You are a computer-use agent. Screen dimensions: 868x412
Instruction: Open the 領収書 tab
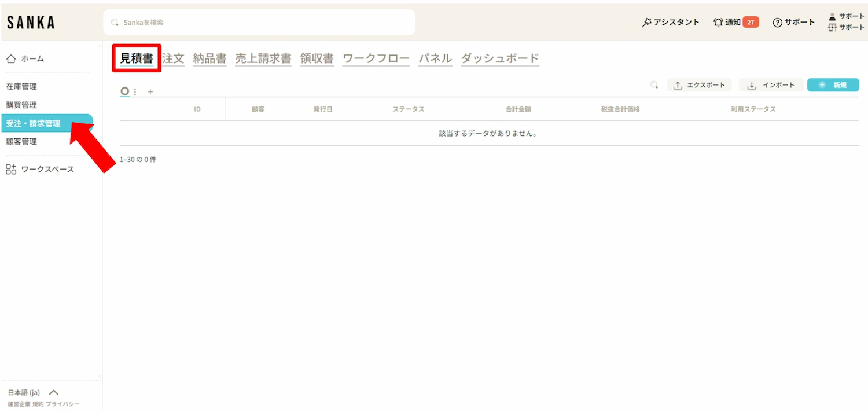(x=317, y=58)
